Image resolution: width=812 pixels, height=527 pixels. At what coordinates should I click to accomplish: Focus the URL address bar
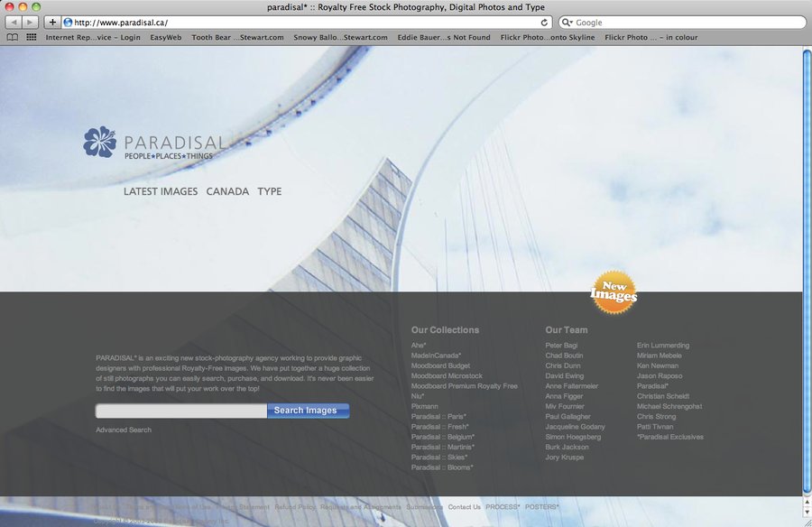pos(306,23)
